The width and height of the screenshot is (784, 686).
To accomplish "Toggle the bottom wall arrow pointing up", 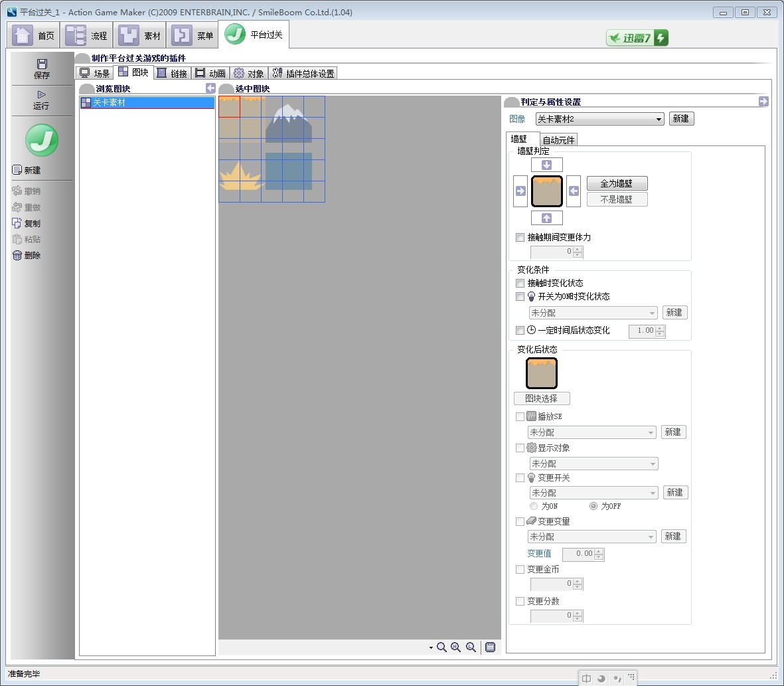I will point(546,218).
